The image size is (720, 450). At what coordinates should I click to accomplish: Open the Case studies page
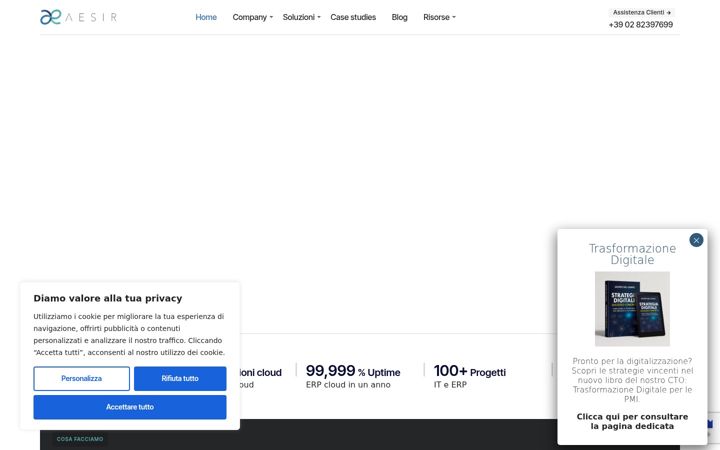point(353,17)
